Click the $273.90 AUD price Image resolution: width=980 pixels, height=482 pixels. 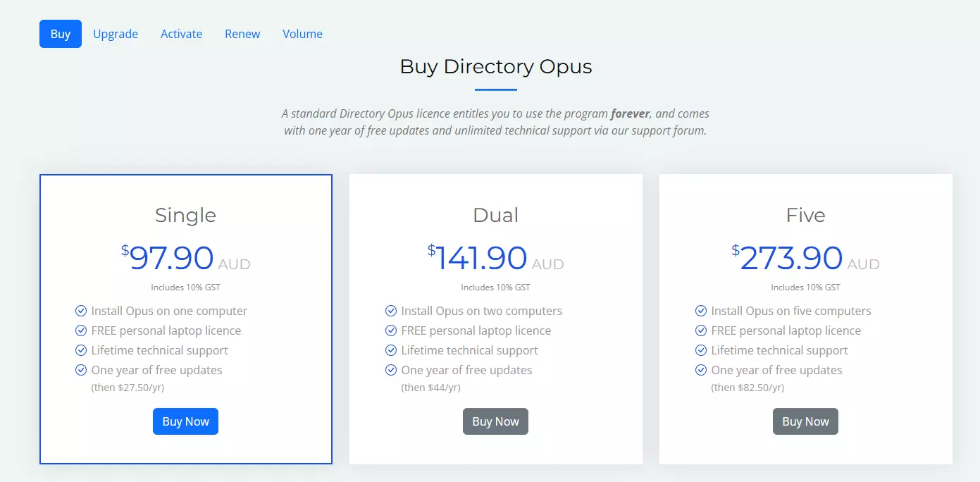pos(805,258)
